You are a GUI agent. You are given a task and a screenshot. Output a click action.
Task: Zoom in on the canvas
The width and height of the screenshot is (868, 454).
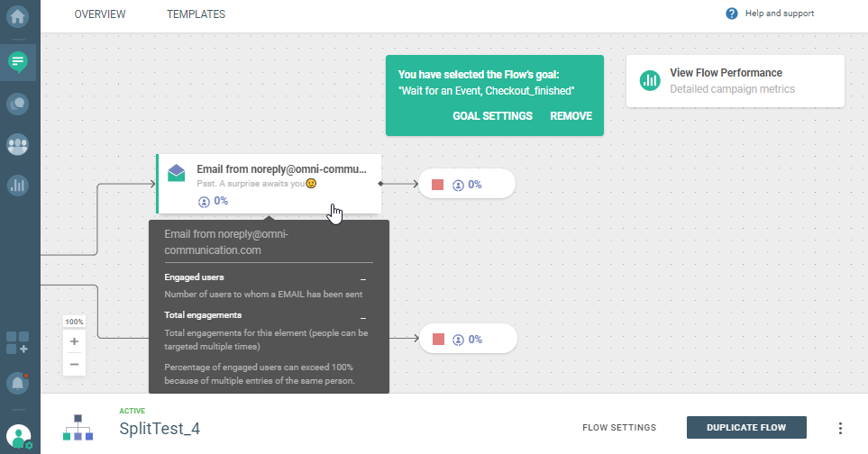pyautogui.click(x=74, y=341)
